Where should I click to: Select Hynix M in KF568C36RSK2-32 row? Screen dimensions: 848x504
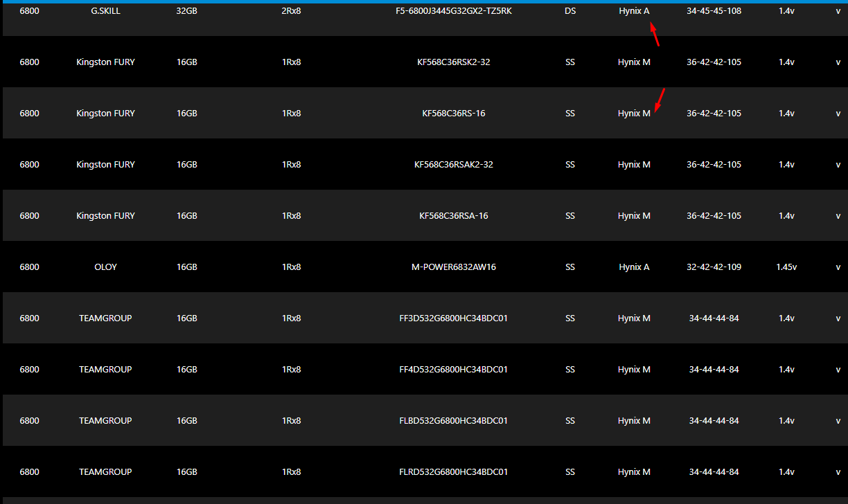click(634, 62)
